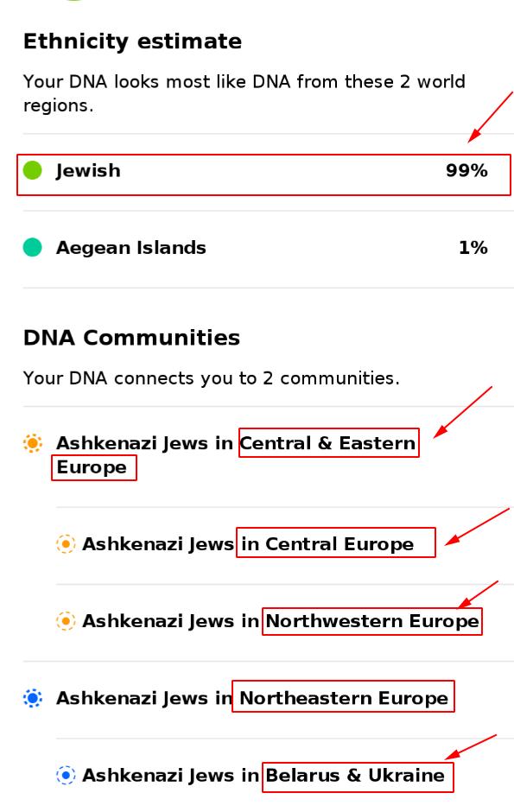The width and height of the screenshot is (514, 812).
Task: Click orange Central & Eastern Europe community icon
Action: tap(33, 443)
